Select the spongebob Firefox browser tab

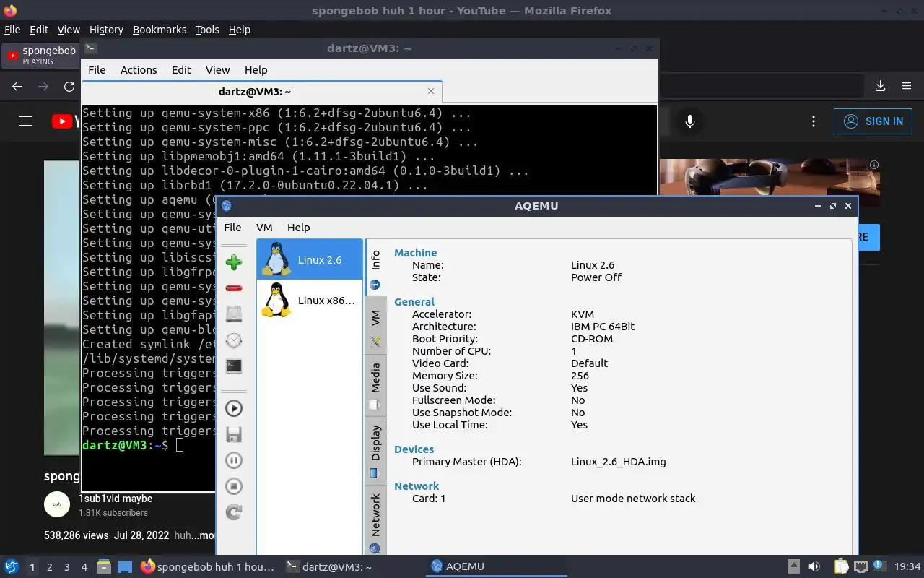pyautogui.click(x=40, y=55)
